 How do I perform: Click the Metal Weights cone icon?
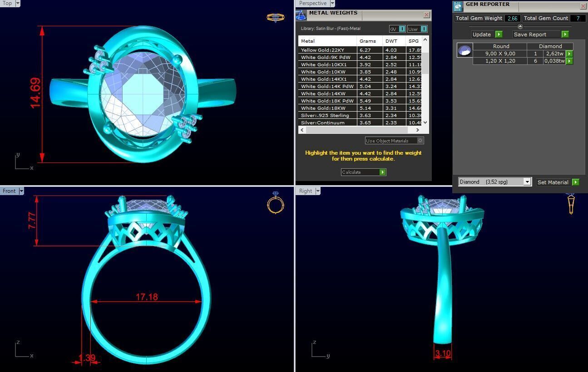[x=301, y=15]
